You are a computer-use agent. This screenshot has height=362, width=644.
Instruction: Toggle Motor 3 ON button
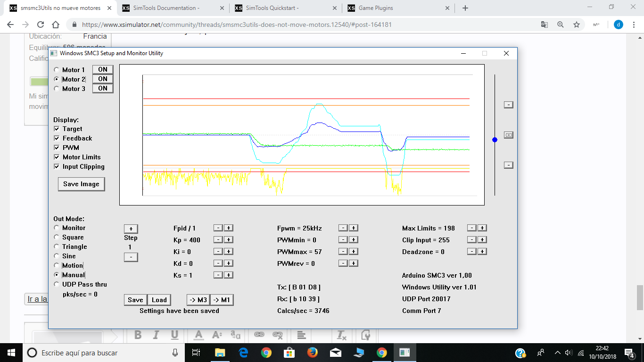coord(103,89)
